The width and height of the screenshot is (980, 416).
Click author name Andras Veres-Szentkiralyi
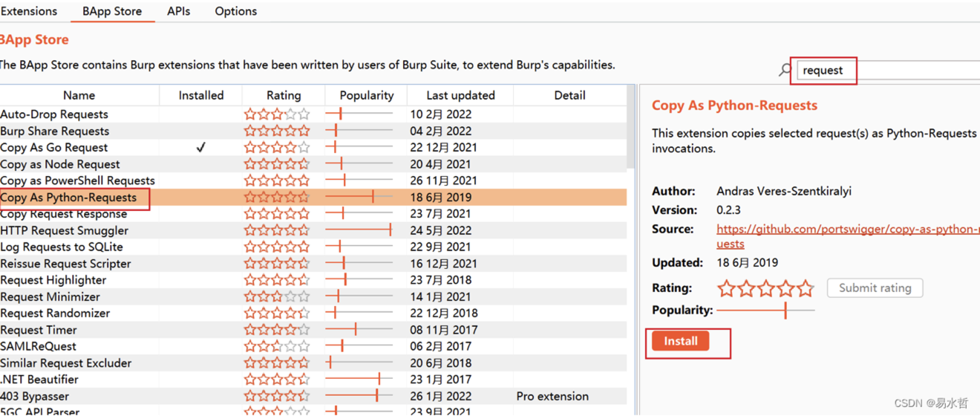click(784, 191)
